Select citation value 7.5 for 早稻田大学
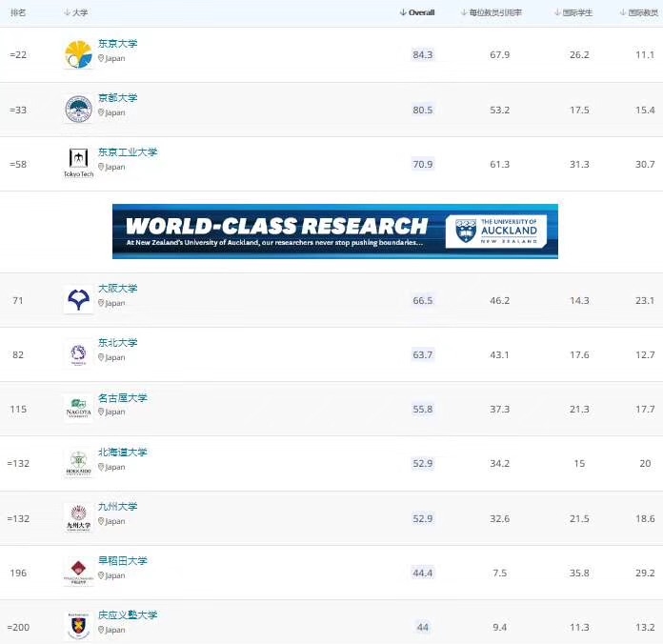This screenshot has height=644, width=663. click(x=500, y=573)
